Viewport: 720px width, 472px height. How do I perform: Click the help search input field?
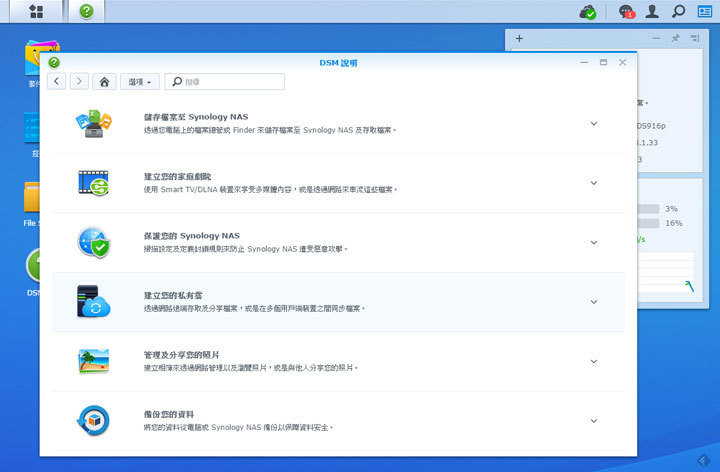[232, 82]
